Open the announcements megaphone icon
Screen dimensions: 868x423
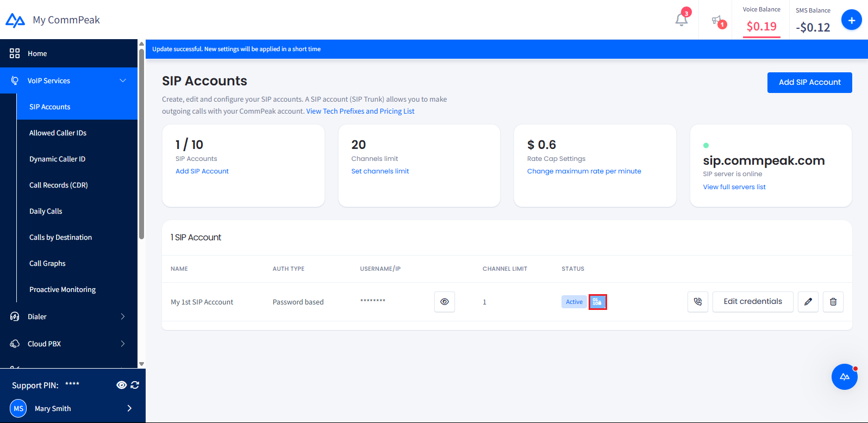coord(717,21)
